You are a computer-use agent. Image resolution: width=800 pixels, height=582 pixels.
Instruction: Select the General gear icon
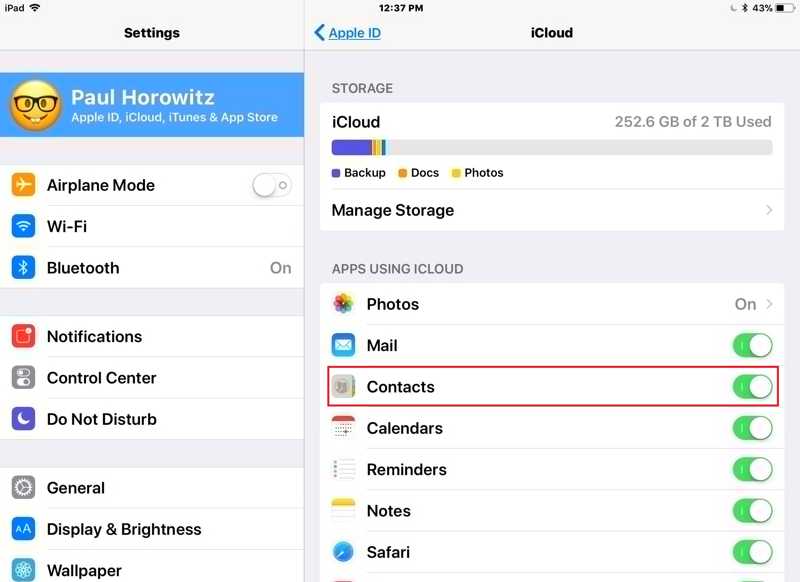pos(23,488)
